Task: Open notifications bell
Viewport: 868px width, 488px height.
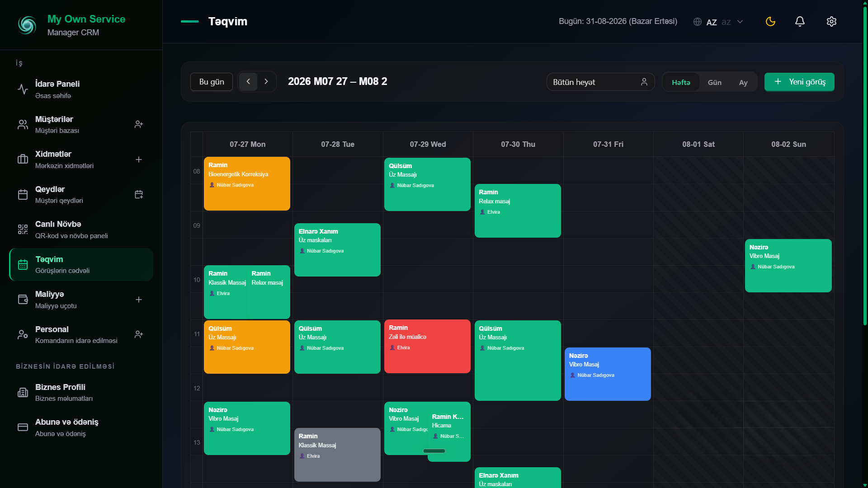Action: click(800, 21)
